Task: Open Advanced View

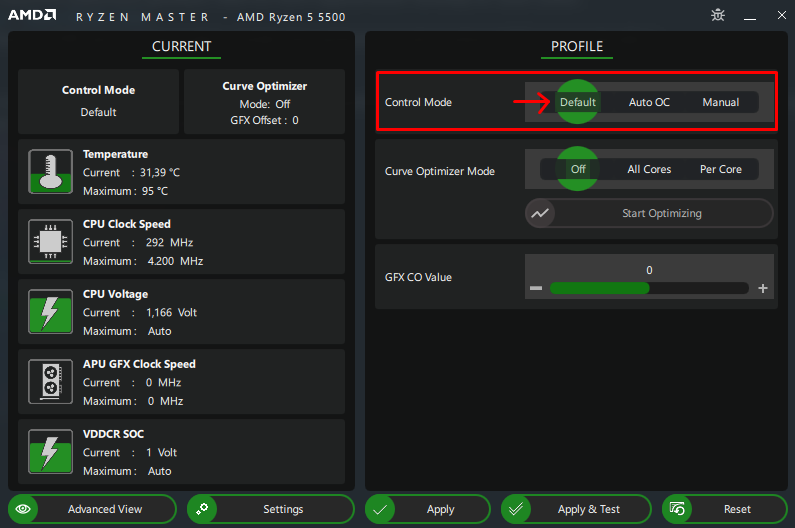Action: pyautogui.click(x=92, y=509)
